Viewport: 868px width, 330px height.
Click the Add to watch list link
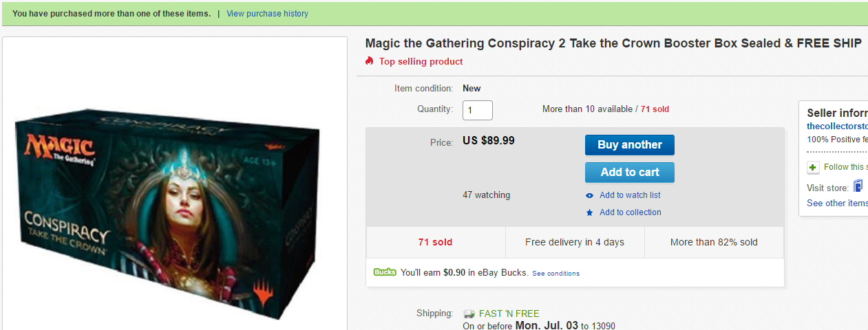click(630, 195)
